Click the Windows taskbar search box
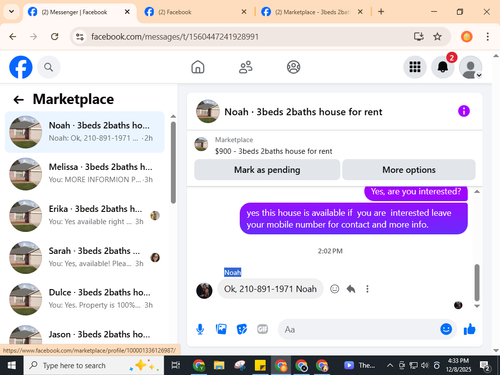 pos(94,365)
